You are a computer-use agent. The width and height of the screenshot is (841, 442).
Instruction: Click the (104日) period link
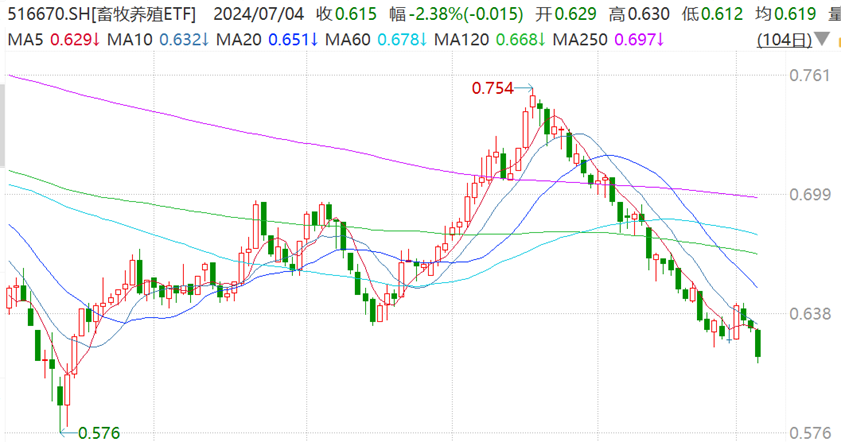pos(786,40)
